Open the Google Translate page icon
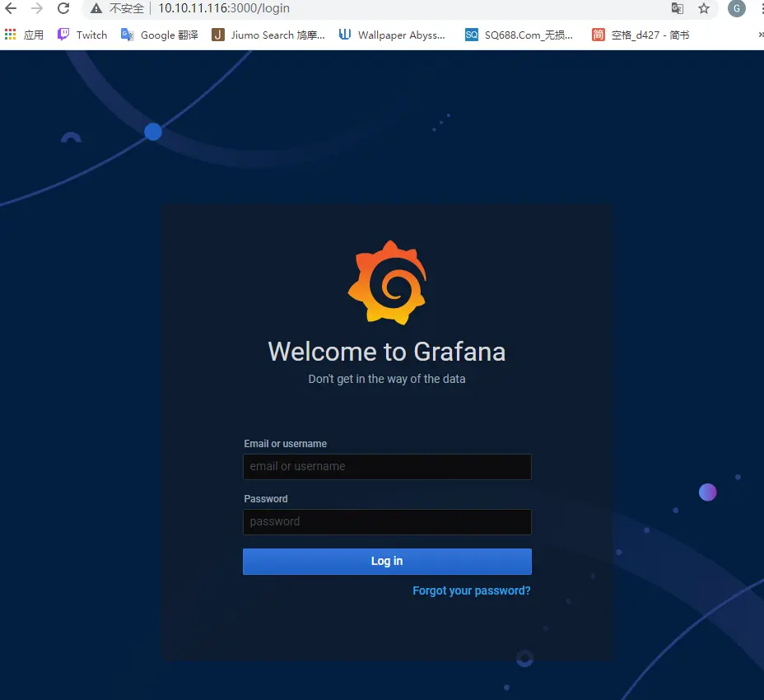The width and height of the screenshot is (764, 700). click(x=677, y=9)
